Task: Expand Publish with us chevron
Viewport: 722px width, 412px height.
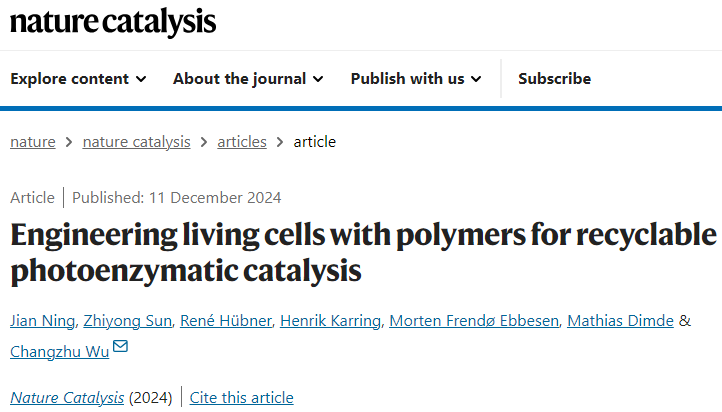Action: (x=476, y=79)
